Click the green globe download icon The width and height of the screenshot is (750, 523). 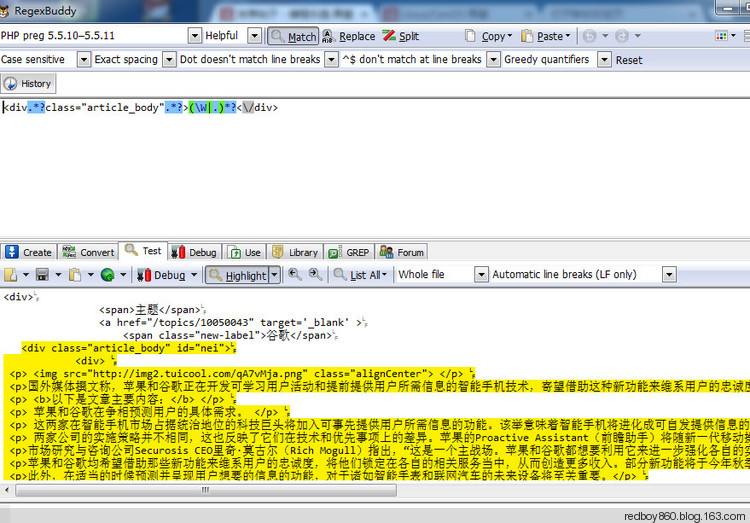pos(108,275)
